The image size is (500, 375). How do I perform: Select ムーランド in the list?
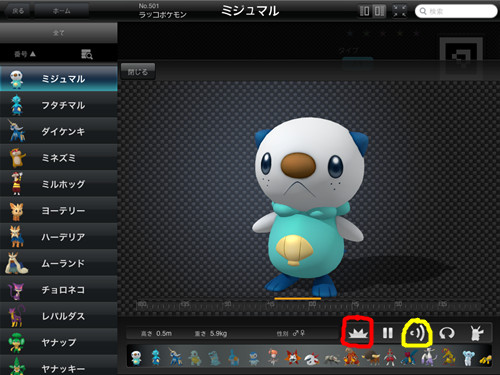pyautogui.click(x=59, y=263)
